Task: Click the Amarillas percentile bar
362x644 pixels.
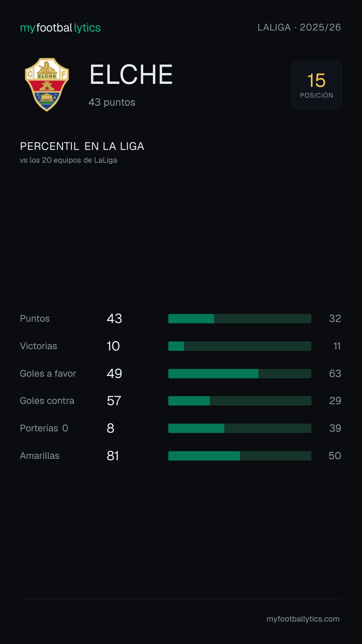Action: [x=240, y=456]
